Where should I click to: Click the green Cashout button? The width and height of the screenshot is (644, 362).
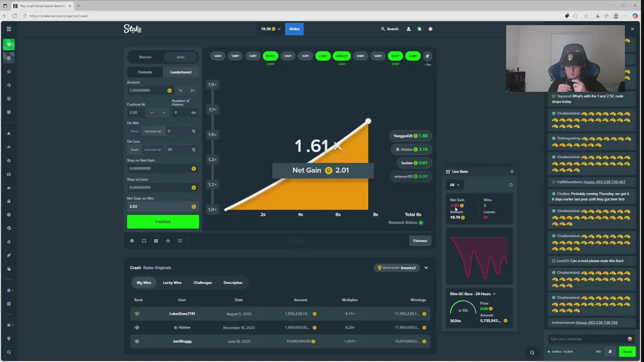click(163, 222)
